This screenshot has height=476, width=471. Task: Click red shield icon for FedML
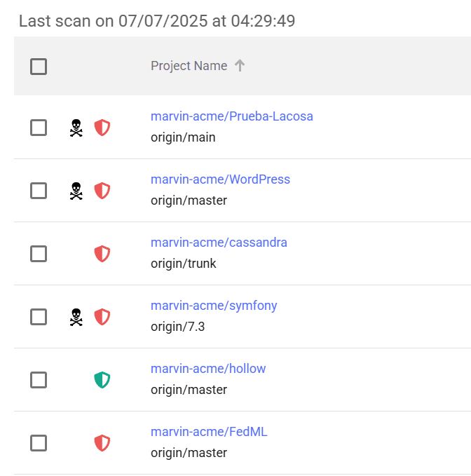point(102,443)
